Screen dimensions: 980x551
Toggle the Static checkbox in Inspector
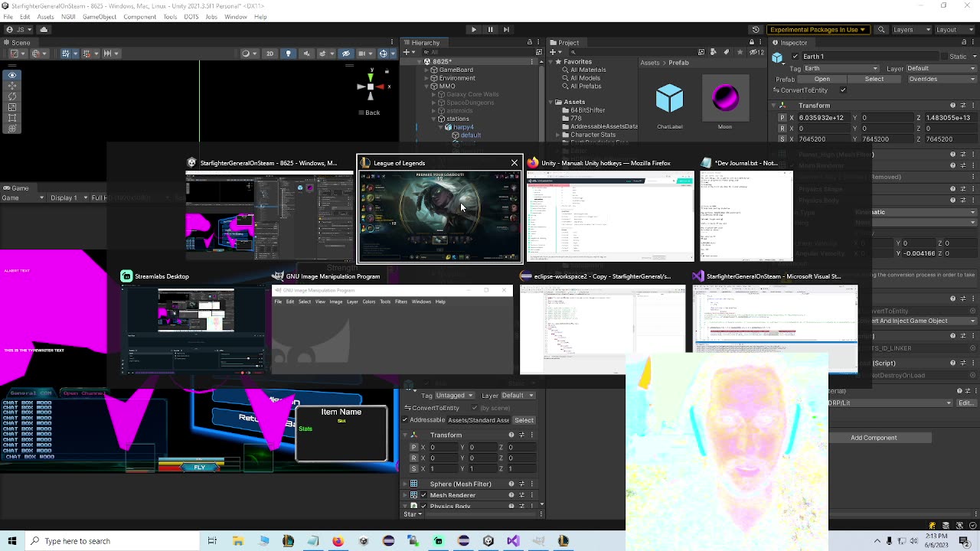(944, 57)
